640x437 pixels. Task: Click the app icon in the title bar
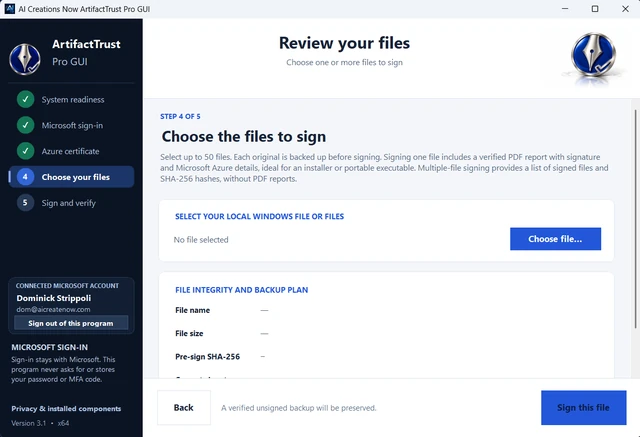coord(9,9)
